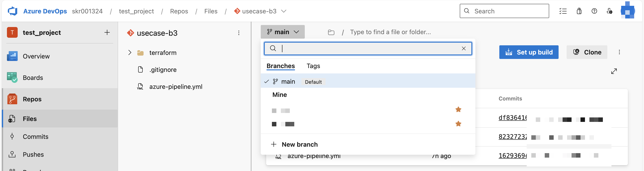Open the usecase-b3 repository dropdown in breadcrumb
Viewport: 644px width, 171px height.
[284, 11]
